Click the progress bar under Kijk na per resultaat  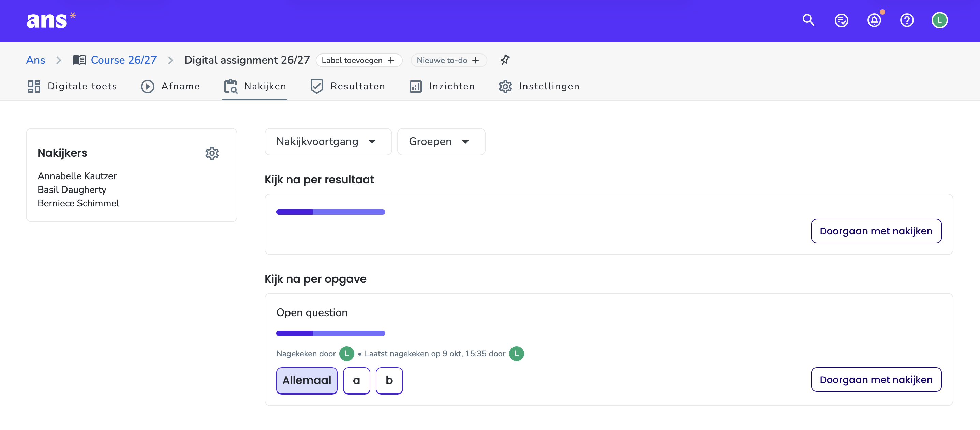point(331,212)
